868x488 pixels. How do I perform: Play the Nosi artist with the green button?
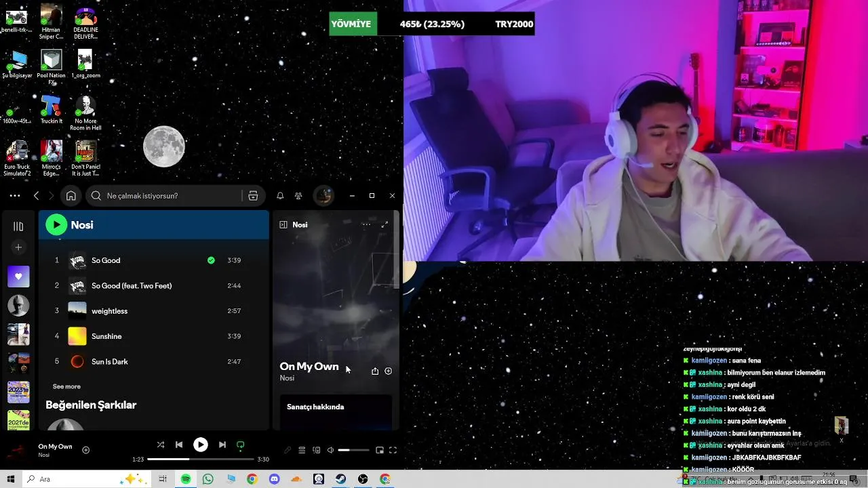click(56, 224)
